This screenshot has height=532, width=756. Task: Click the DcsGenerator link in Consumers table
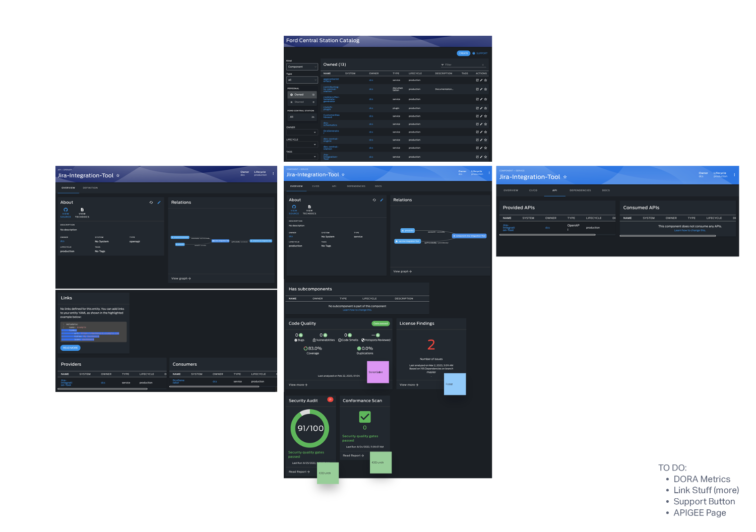point(178,381)
